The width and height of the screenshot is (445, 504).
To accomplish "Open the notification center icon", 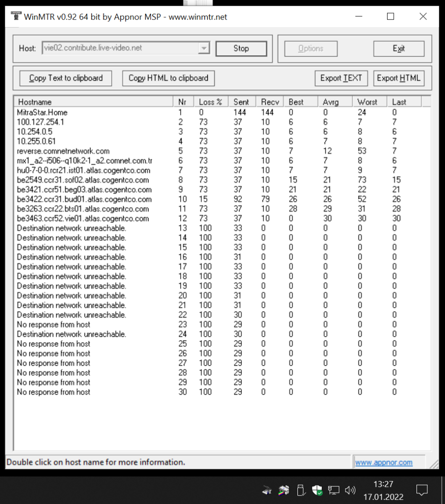I will 422,490.
